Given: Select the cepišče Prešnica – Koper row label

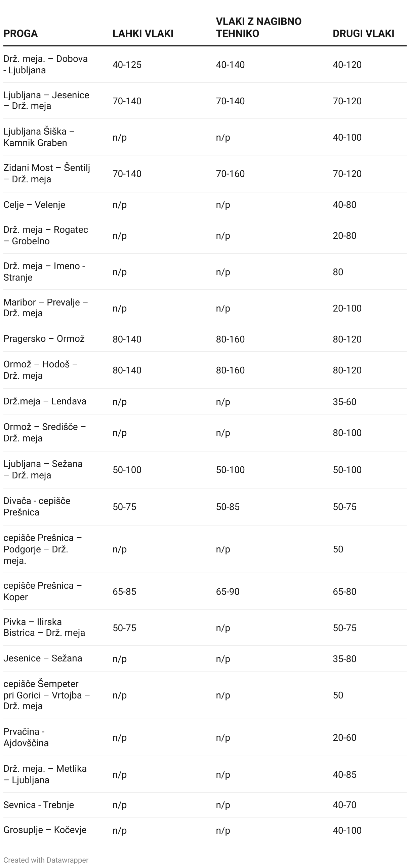Looking at the screenshot, I should [x=43, y=591].
